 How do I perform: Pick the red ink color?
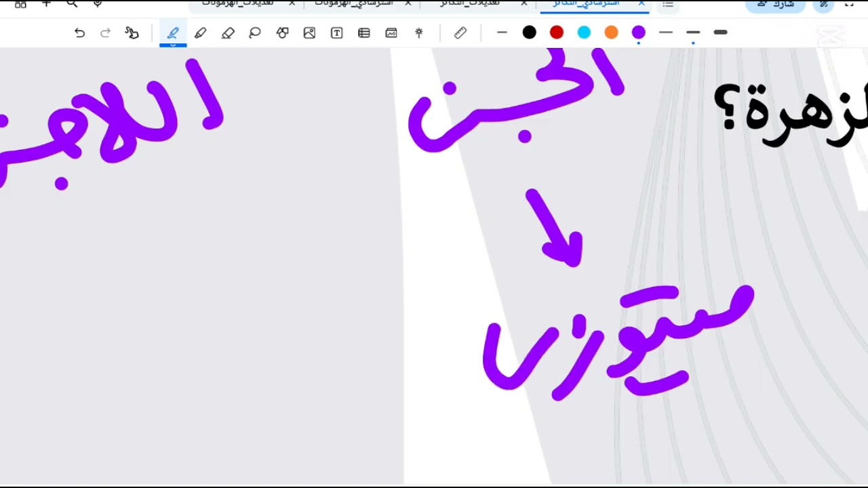click(557, 33)
